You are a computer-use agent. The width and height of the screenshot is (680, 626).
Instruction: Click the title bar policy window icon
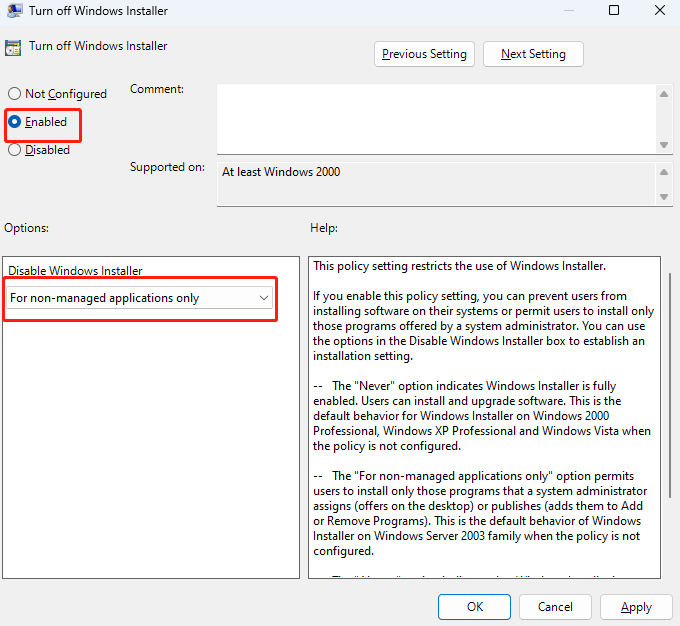click(x=14, y=10)
